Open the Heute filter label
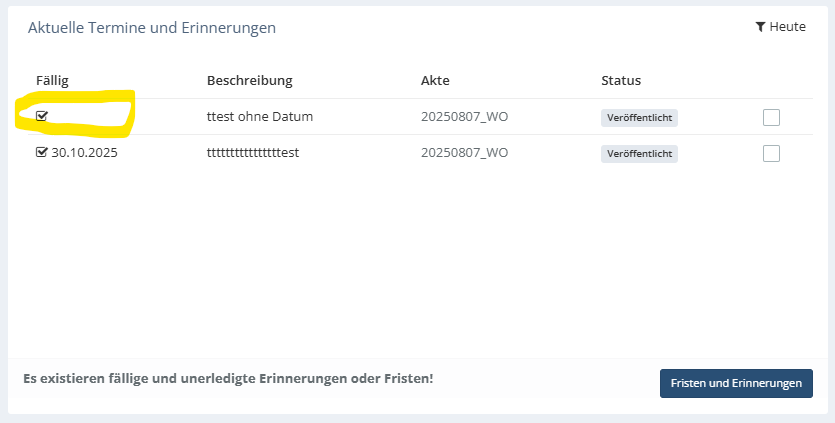Screen dimensions: 835x423 (x=788, y=27)
